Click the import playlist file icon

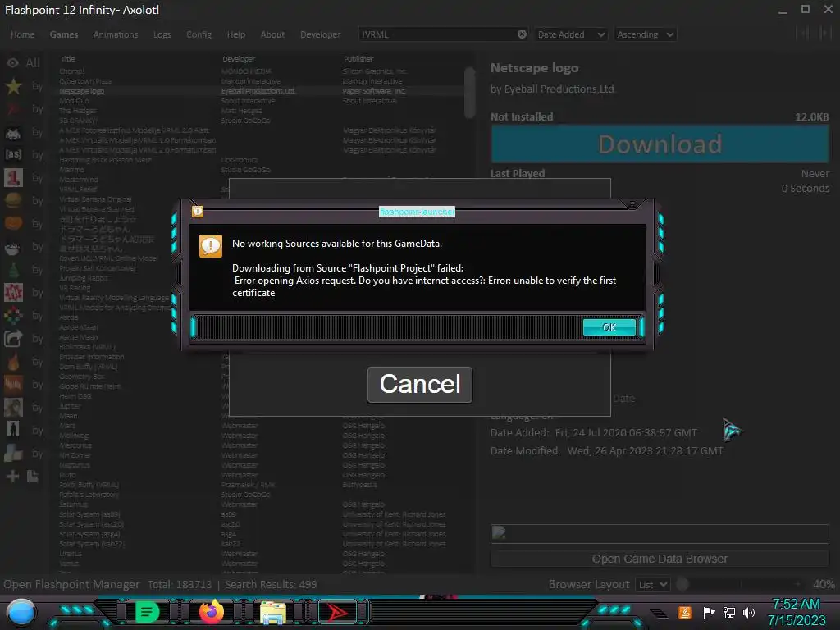[x=32, y=477]
